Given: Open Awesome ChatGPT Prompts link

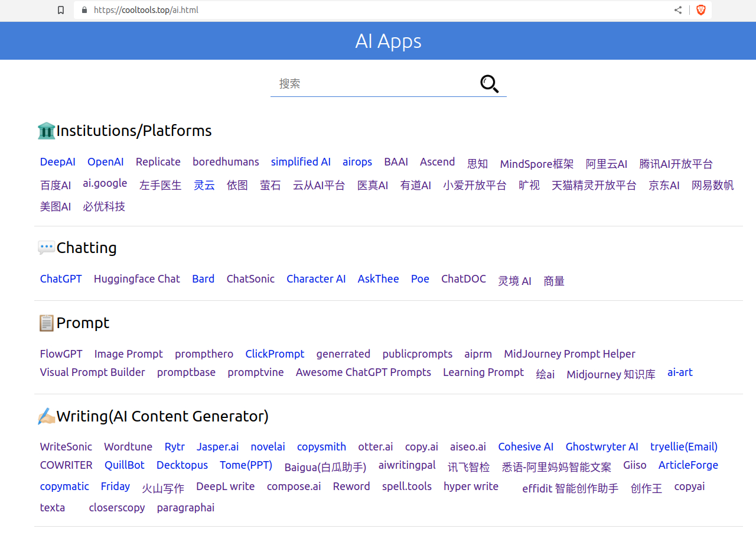Looking at the screenshot, I should tap(363, 372).
